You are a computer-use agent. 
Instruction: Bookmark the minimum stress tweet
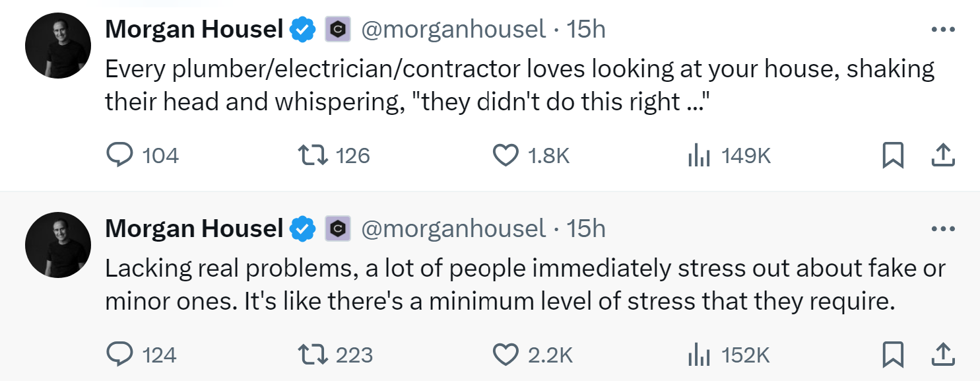point(893,355)
